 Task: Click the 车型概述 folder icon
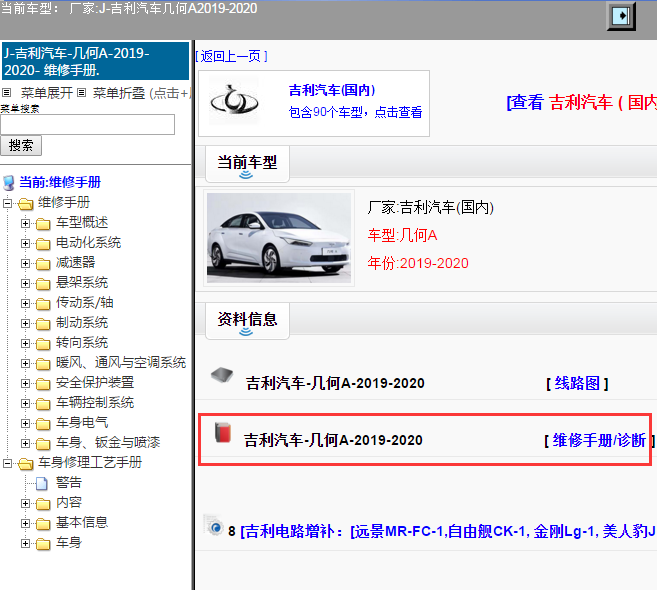click(x=43, y=224)
